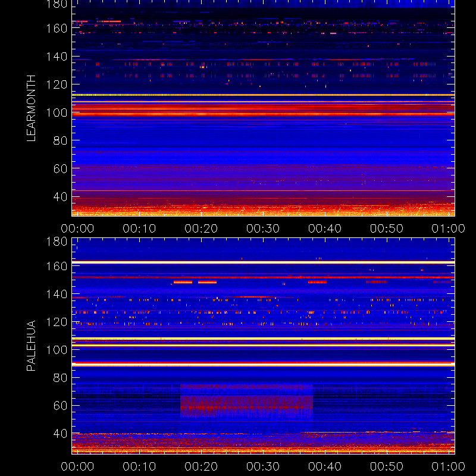Click 00:40 time label under Learmonth plot
476x476 pixels.
click(325, 228)
